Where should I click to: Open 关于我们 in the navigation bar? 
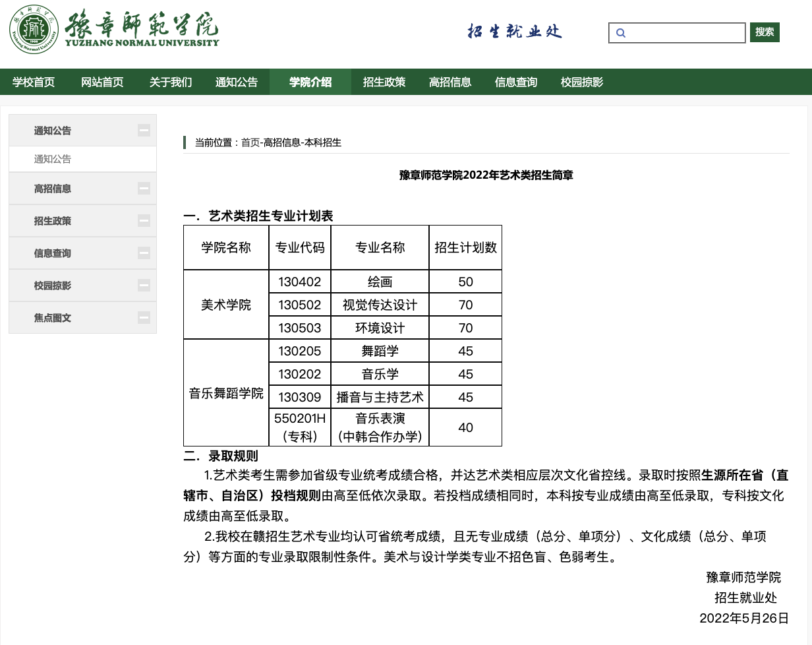[170, 82]
